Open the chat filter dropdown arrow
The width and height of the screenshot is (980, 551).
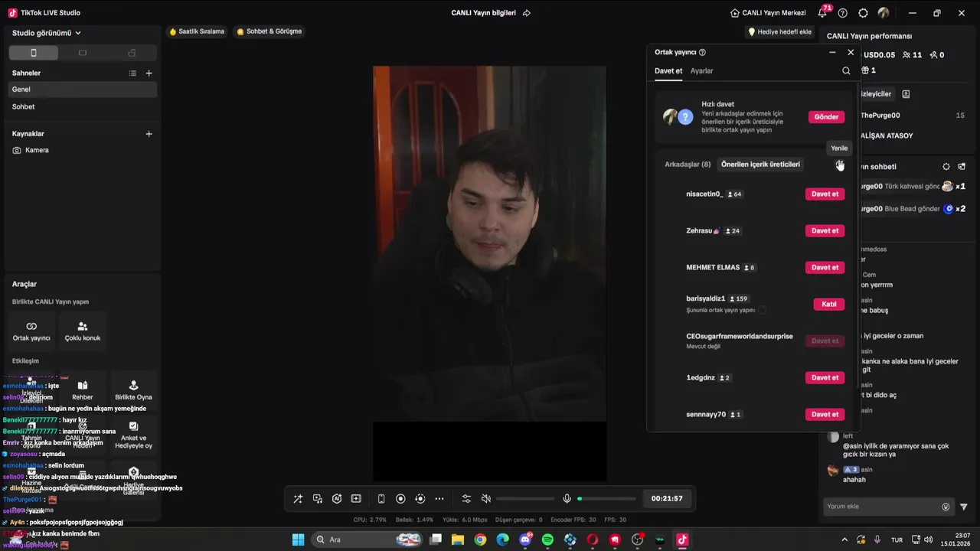(x=964, y=507)
